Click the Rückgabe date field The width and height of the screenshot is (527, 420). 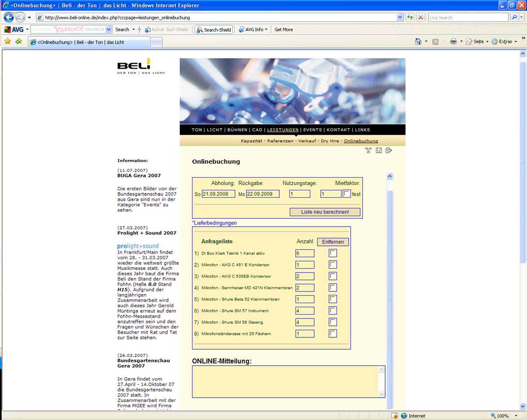(x=263, y=194)
